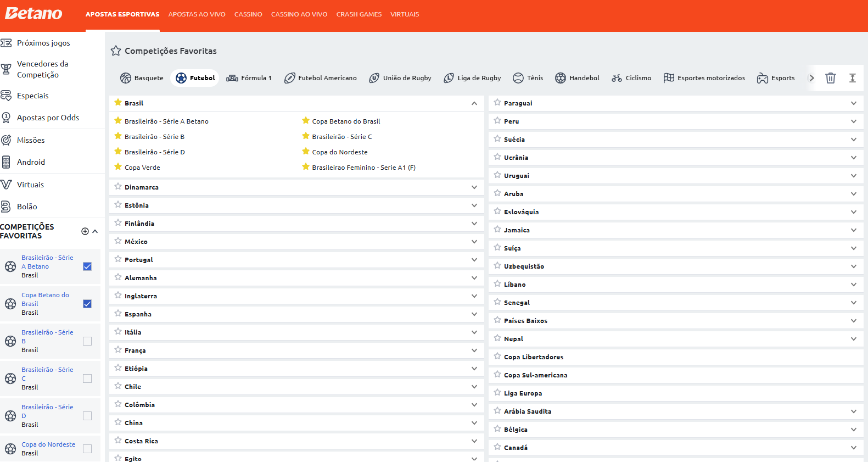Open Copa do Nordeste link under Brasil
868x462 pixels.
pyautogui.click(x=340, y=152)
